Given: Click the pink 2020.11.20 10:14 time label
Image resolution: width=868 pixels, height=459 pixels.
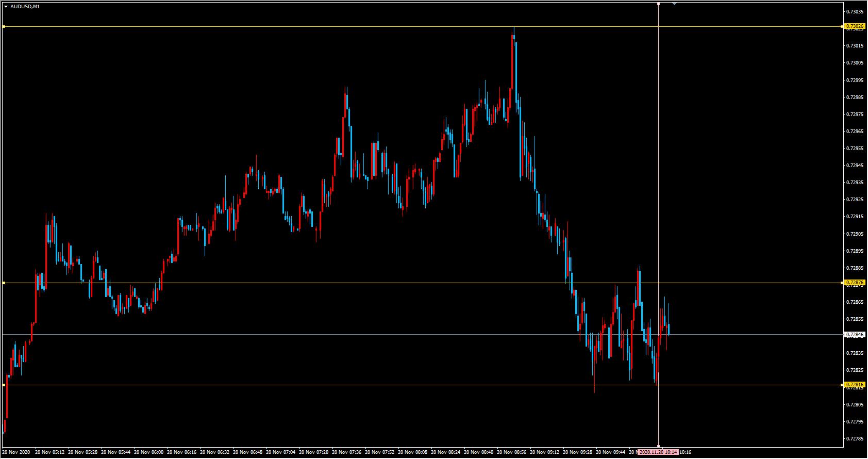Looking at the screenshot, I should [x=658, y=452].
